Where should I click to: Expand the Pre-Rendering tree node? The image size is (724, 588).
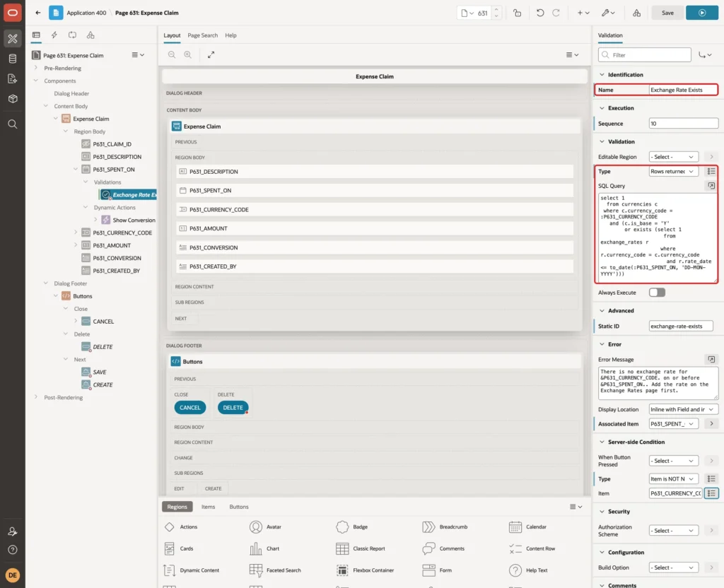click(x=36, y=68)
